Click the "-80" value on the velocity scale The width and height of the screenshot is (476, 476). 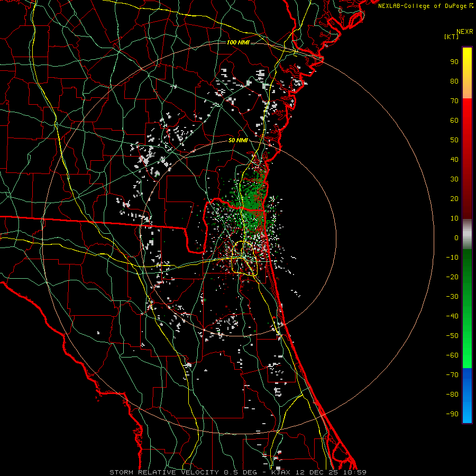click(x=452, y=395)
